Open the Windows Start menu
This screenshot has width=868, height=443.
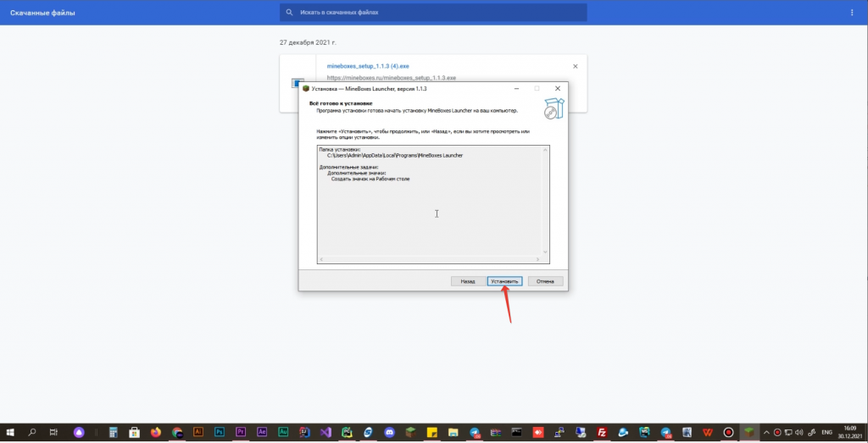pyautogui.click(x=10, y=432)
